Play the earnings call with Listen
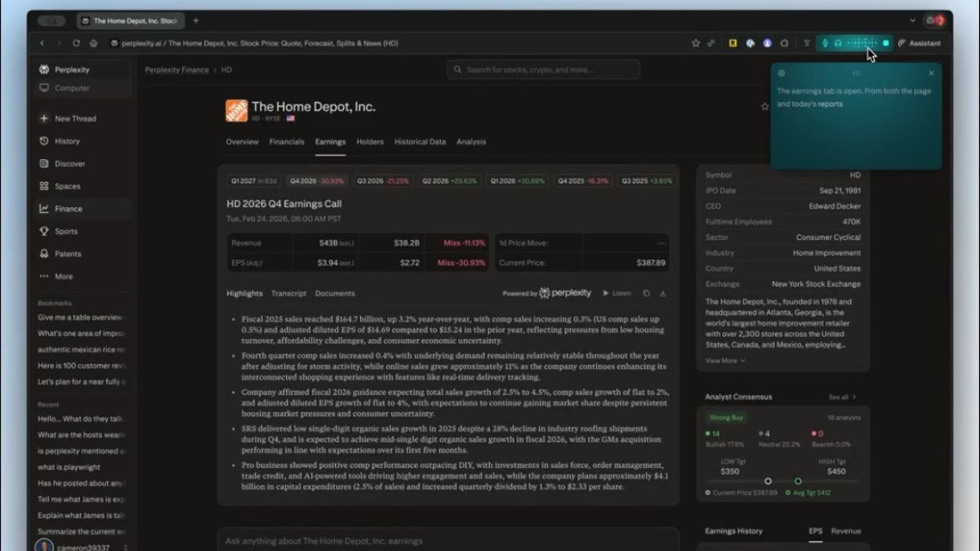980x551 pixels. pyautogui.click(x=617, y=293)
